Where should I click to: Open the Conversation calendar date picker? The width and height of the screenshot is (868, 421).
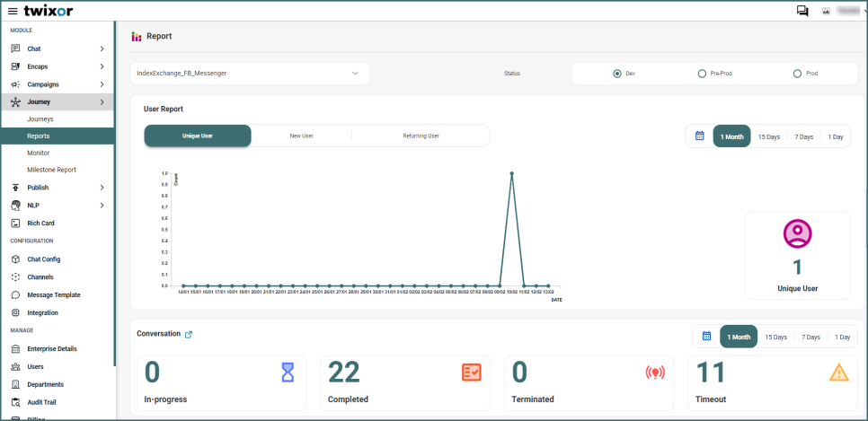706,337
